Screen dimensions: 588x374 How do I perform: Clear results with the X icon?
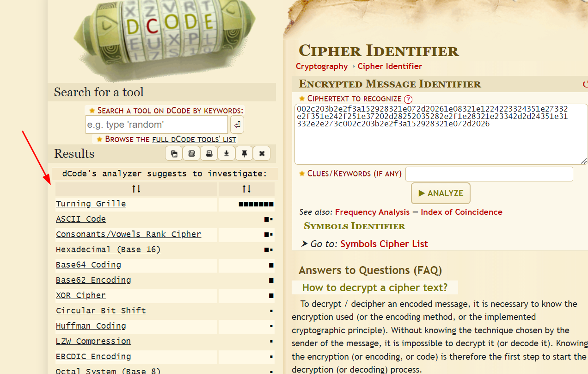pyautogui.click(x=262, y=154)
